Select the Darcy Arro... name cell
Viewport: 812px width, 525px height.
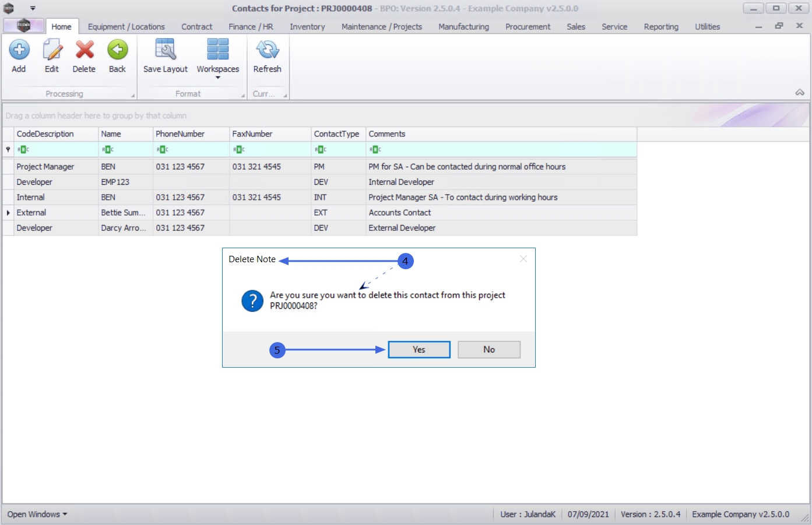point(125,228)
